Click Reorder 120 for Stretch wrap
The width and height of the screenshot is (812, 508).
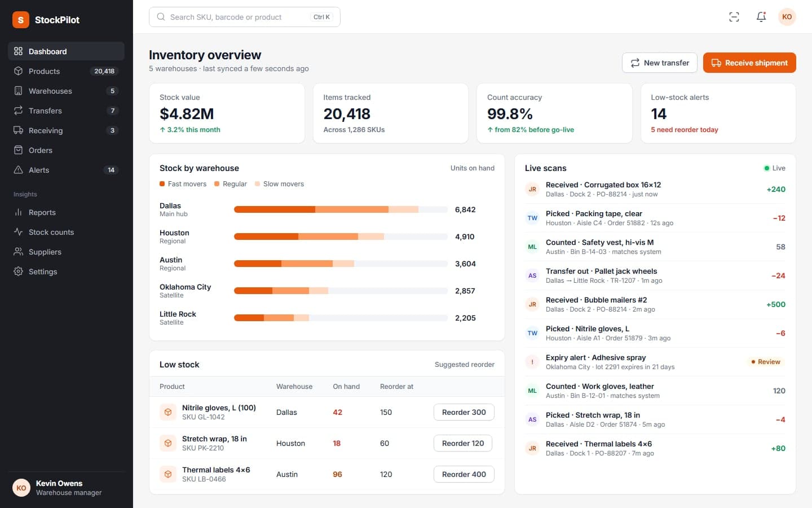click(463, 443)
